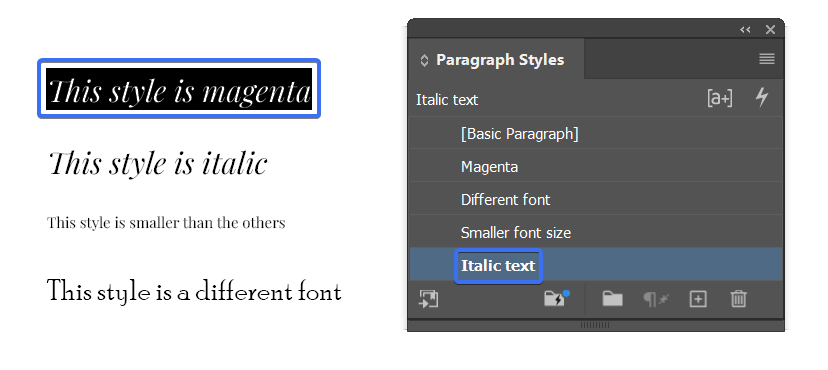
Task: Click the 'This style is italic' paragraph
Action: (158, 163)
